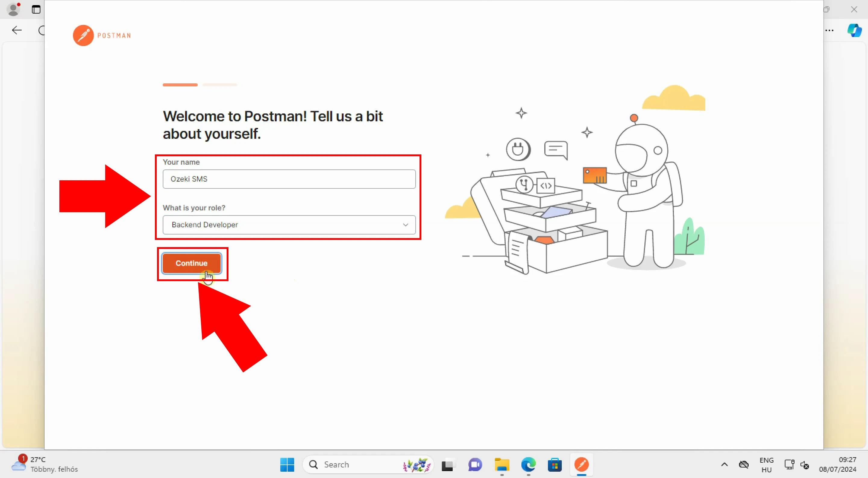Image resolution: width=868 pixels, height=478 pixels.
Task: Click the browser tab icon
Action: (x=36, y=9)
